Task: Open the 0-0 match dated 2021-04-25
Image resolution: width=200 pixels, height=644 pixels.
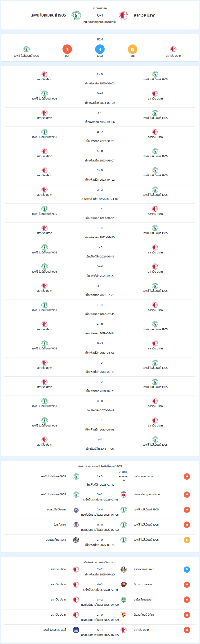Action: tap(100, 271)
